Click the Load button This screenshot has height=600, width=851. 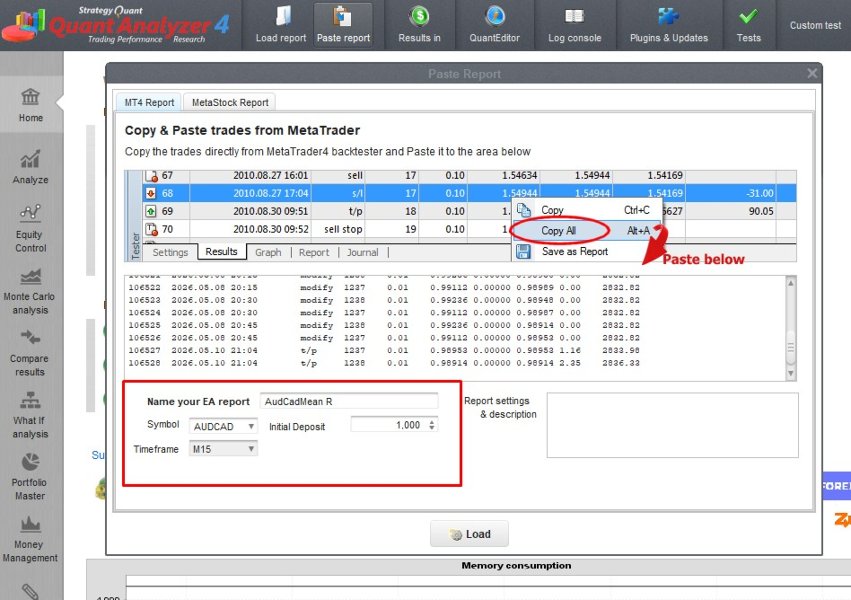click(x=469, y=534)
